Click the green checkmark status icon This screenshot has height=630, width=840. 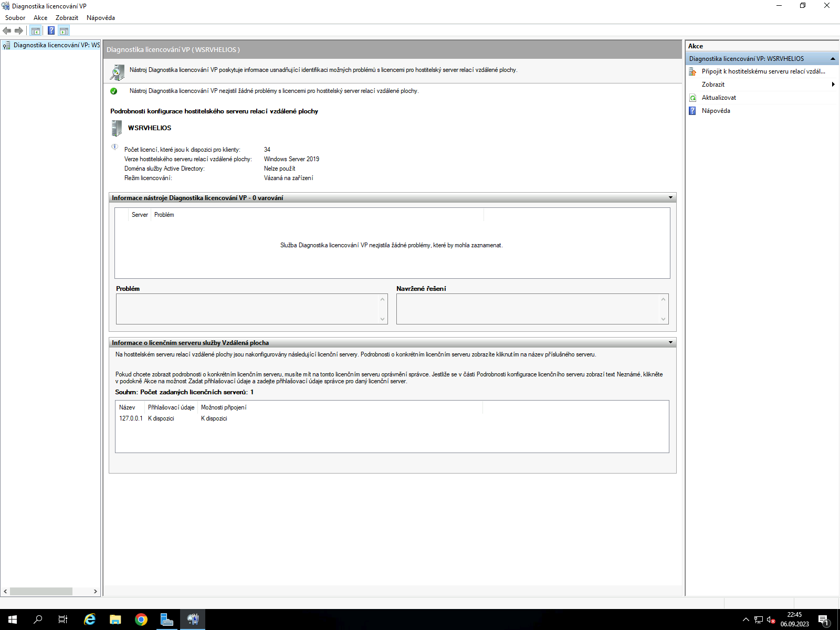tap(114, 90)
